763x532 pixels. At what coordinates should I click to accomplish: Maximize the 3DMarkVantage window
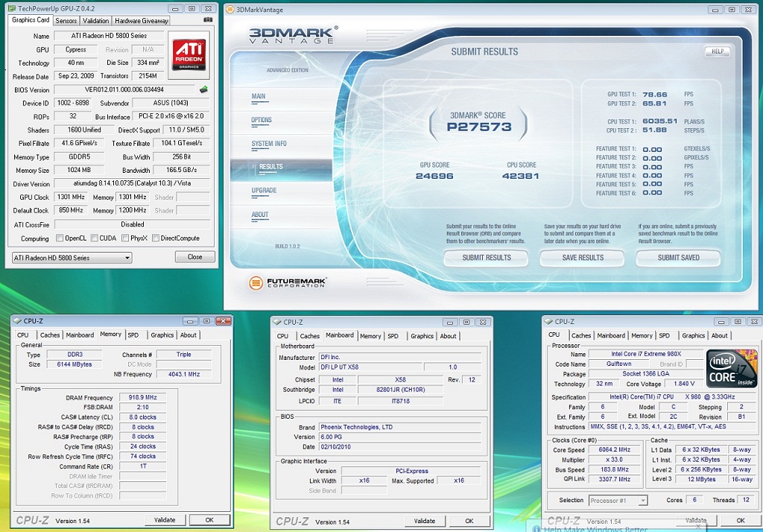(732, 10)
